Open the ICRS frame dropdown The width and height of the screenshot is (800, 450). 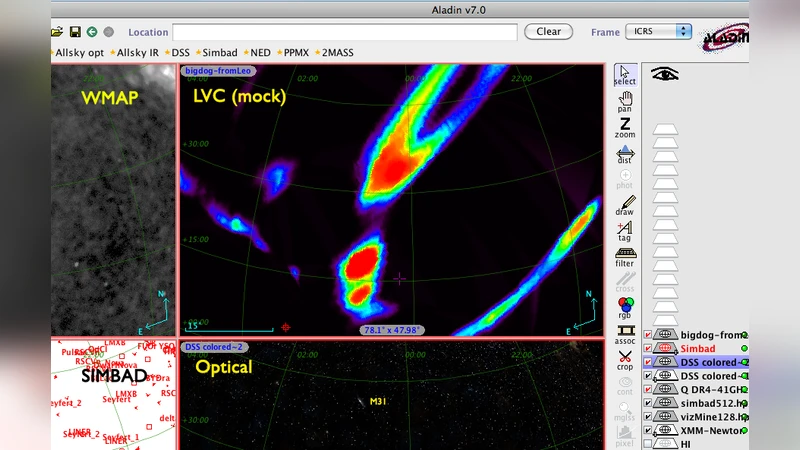pyautogui.click(x=658, y=31)
